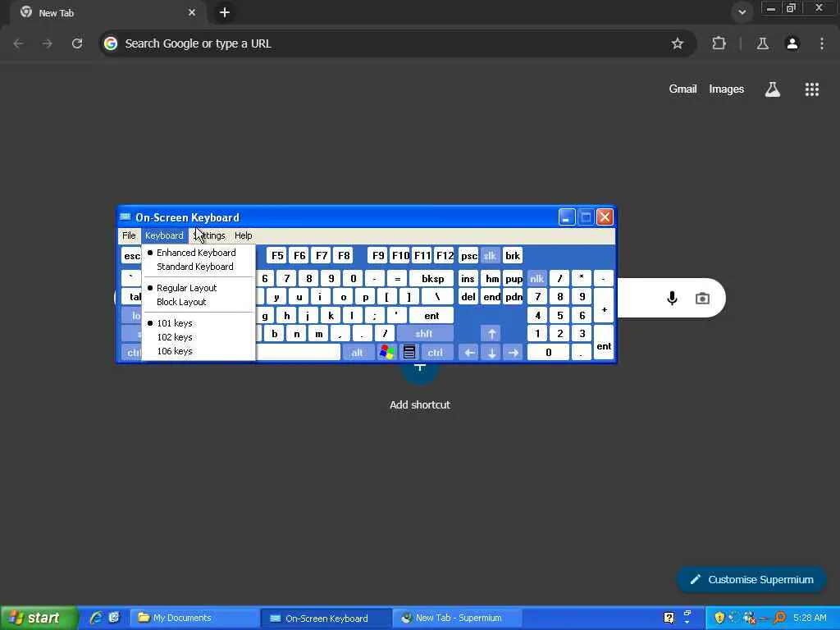Open the Google apps grid icon
The width and height of the screenshot is (840, 630).
pos(812,89)
